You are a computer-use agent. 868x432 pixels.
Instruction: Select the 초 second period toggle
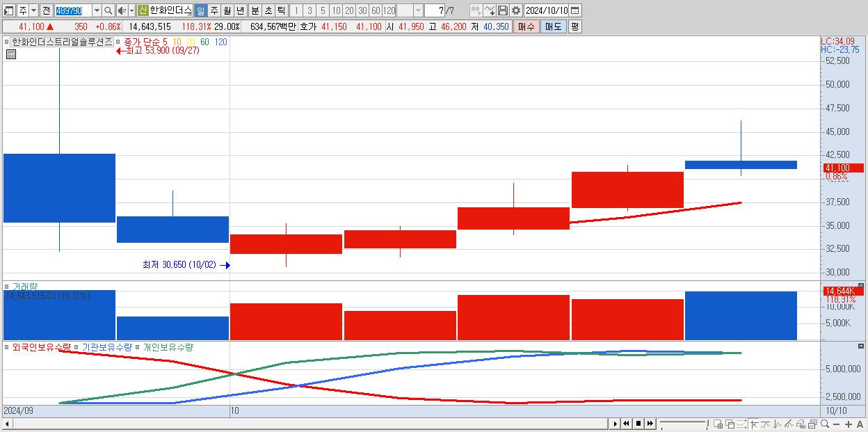click(x=268, y=10)
